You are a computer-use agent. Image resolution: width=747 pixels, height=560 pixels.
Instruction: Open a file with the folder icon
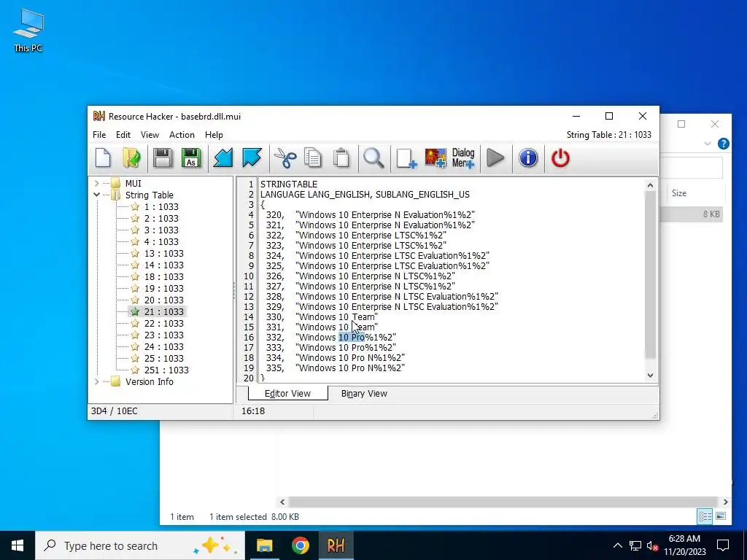tap(131, 158)
